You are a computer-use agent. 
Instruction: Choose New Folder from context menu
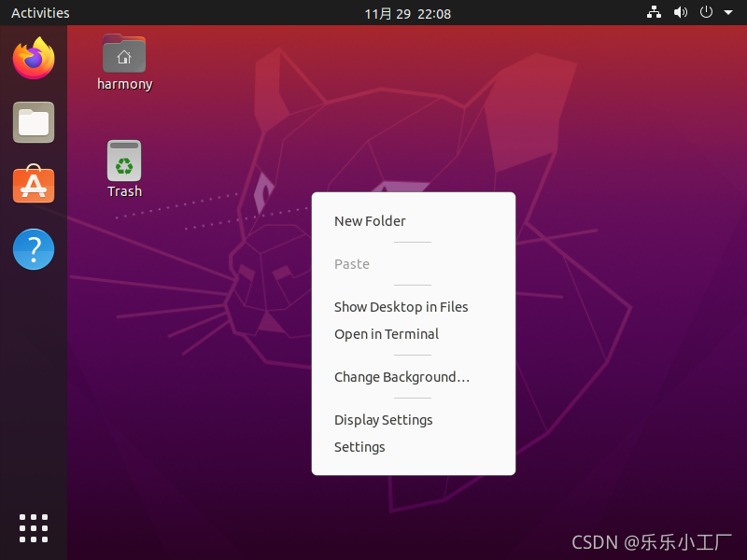[x=414, y=221]
